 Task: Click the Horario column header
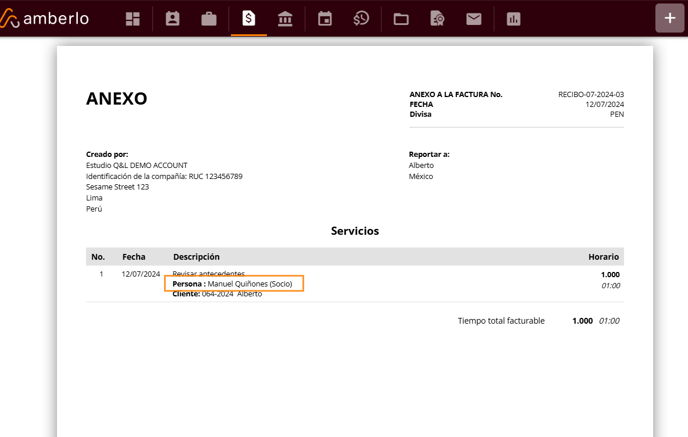click(x=603, y=257)
